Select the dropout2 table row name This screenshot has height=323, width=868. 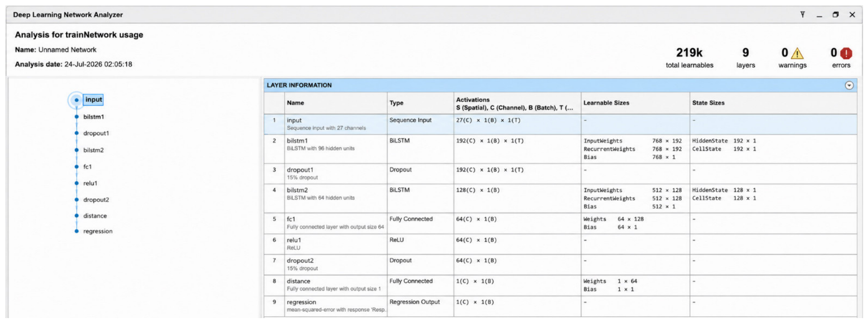click(300, 260)
